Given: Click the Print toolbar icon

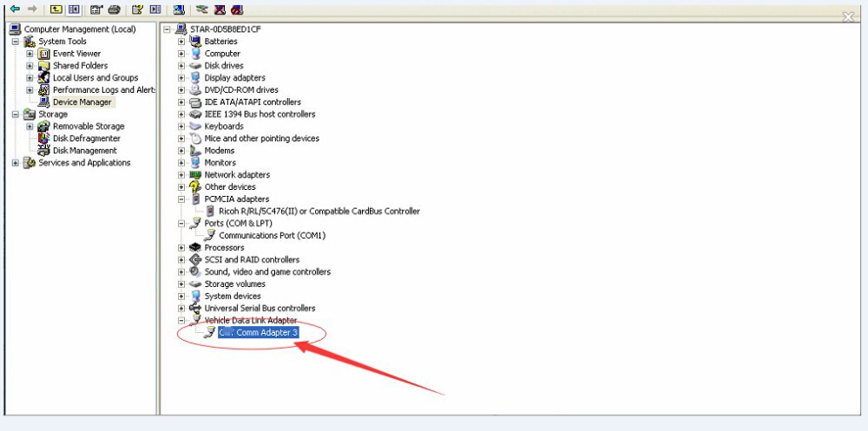Looking at the screenshot, I should [x=114, y=10].
